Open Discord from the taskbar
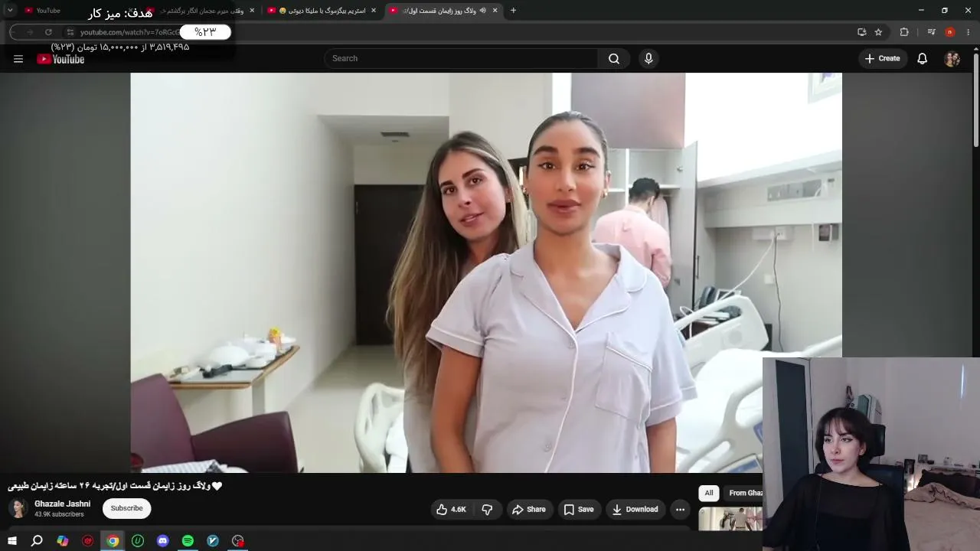 click(162, 541)
